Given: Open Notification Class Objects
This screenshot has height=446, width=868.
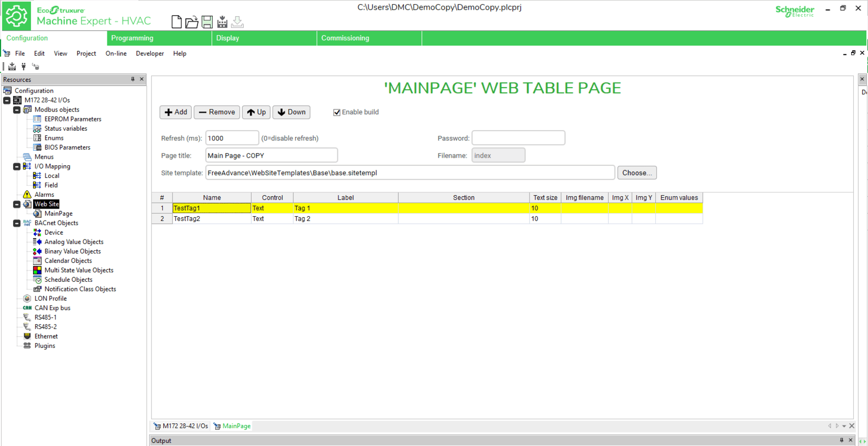Looking at the screenshot, I should 80,289.
